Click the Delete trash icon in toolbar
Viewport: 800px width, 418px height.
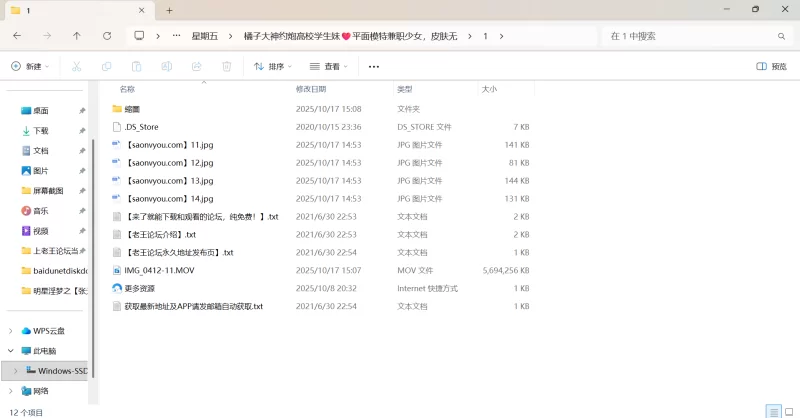point(226,66)
